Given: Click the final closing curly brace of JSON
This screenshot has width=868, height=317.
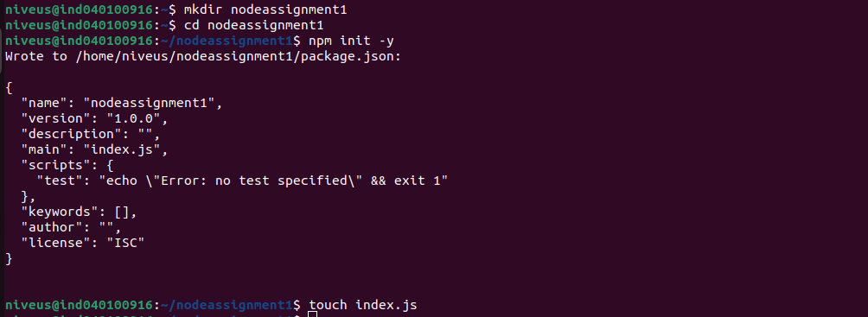Looking at the screenshot, I should click(x=9, y=257).
